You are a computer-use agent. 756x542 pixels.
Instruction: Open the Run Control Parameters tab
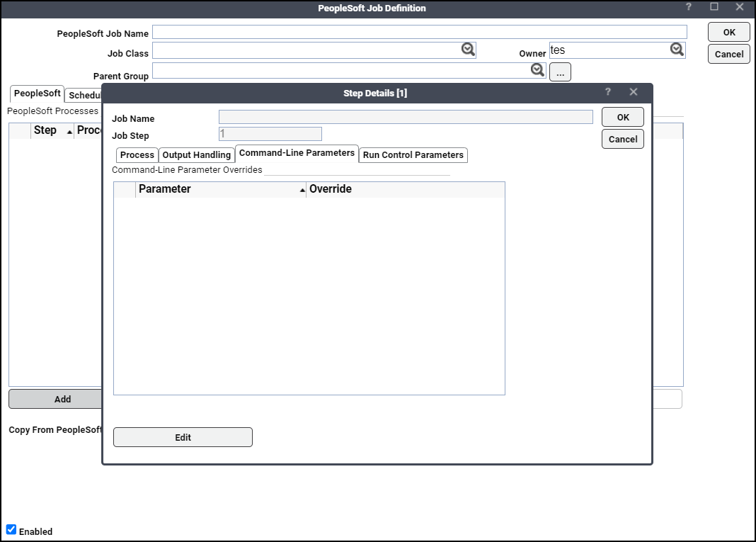tap(413, 155)
